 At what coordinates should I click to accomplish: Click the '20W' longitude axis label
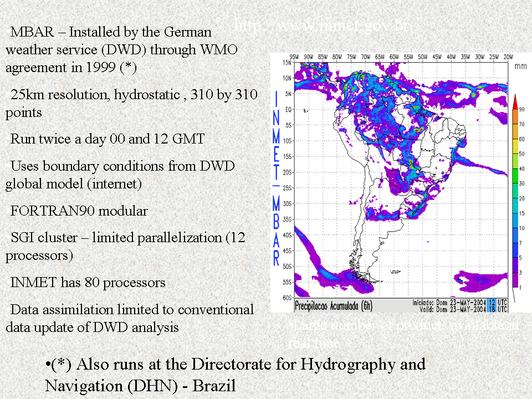click(508, 57)
